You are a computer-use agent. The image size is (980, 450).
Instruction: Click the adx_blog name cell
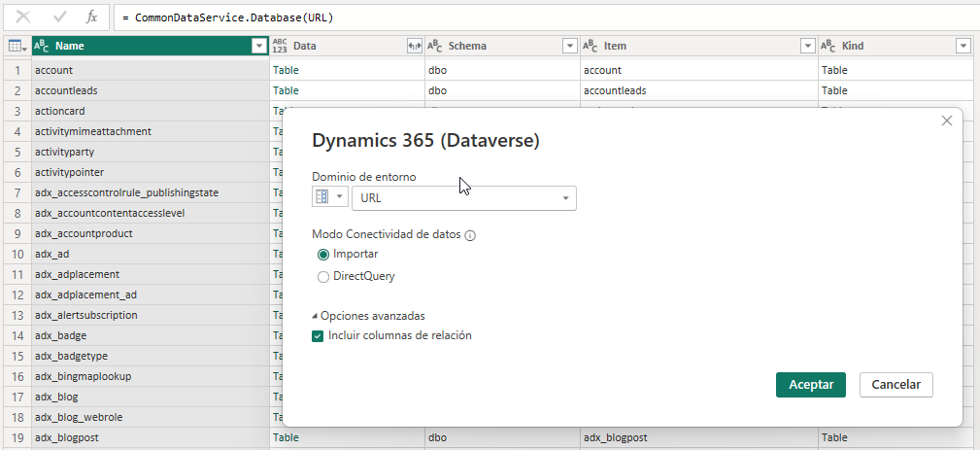pos(150,397)
